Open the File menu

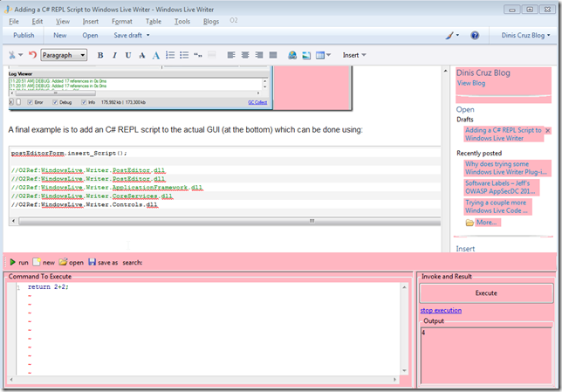[x=14, y=22]
